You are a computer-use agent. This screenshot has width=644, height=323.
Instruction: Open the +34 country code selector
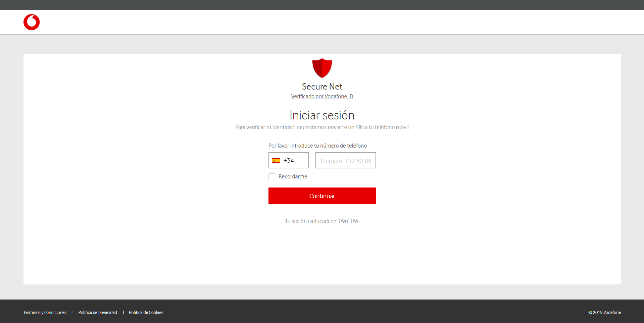pyautogui.click(x=289, y=161)
